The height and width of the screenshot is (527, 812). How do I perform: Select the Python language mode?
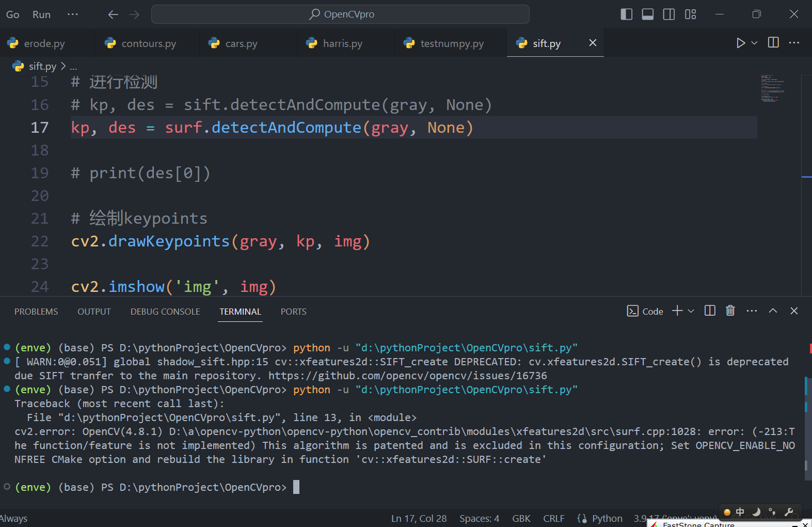(607, 518)
